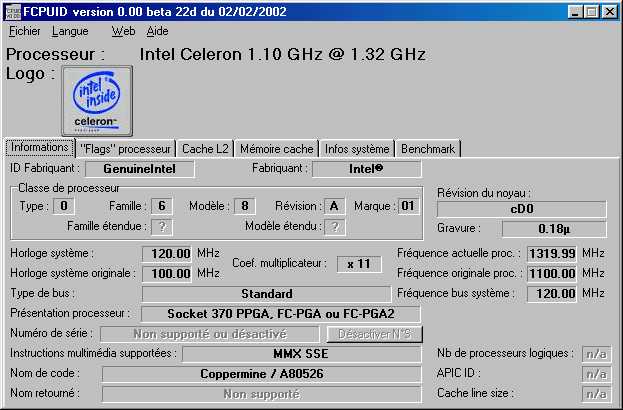Click the Présentation processeur label

70,313
